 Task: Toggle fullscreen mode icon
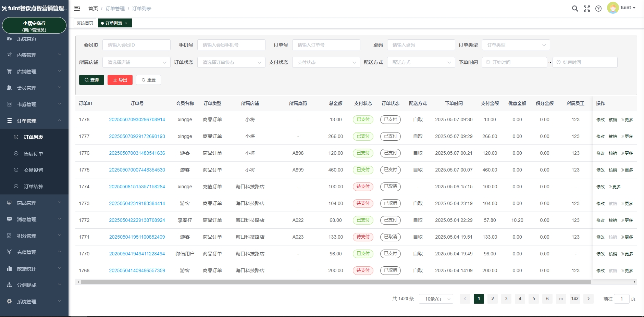[586, 9]
